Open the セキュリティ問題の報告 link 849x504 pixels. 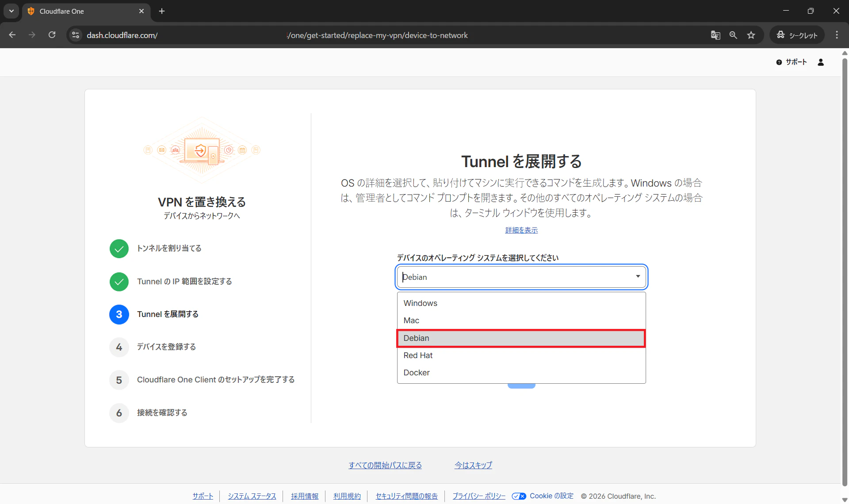pos(407,496)
